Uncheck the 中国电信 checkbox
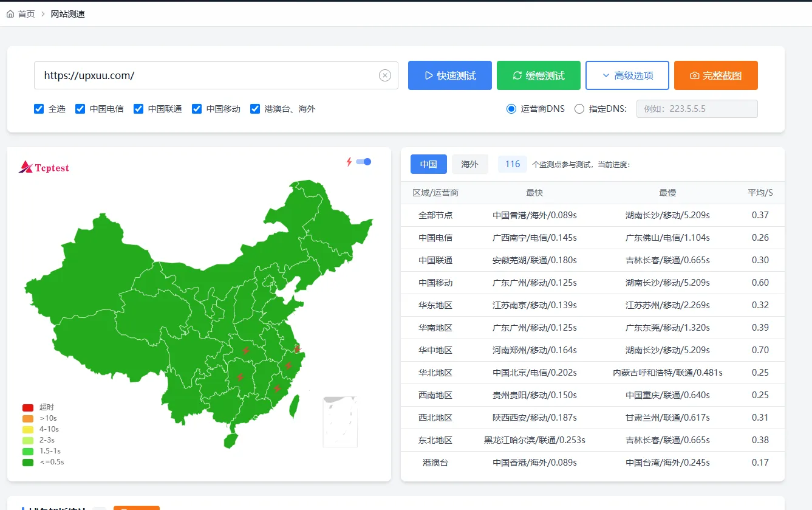Screen dimensions: 812x510 (x=80, y=109)
